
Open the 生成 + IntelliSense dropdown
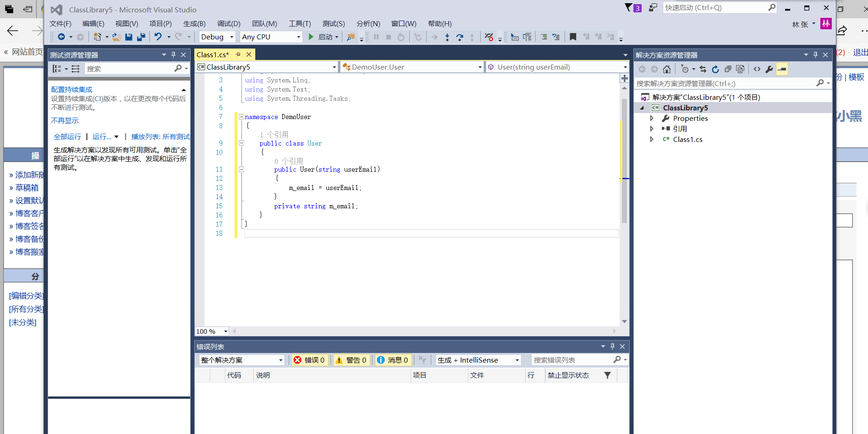[478, 360]
